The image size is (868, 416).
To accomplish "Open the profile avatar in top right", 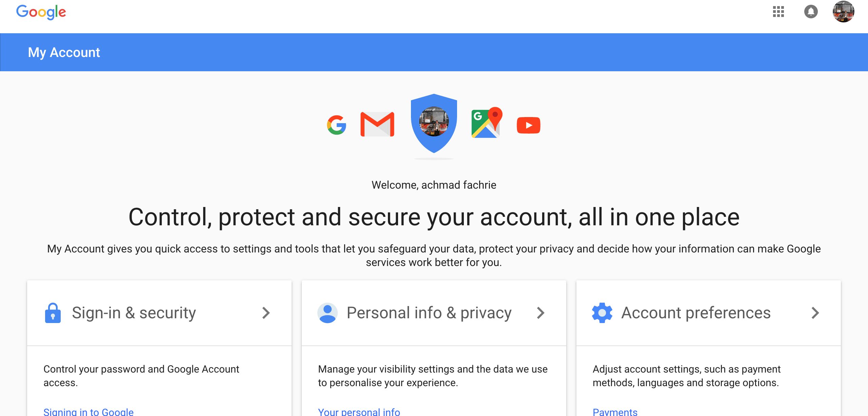I will click(843, 12).
